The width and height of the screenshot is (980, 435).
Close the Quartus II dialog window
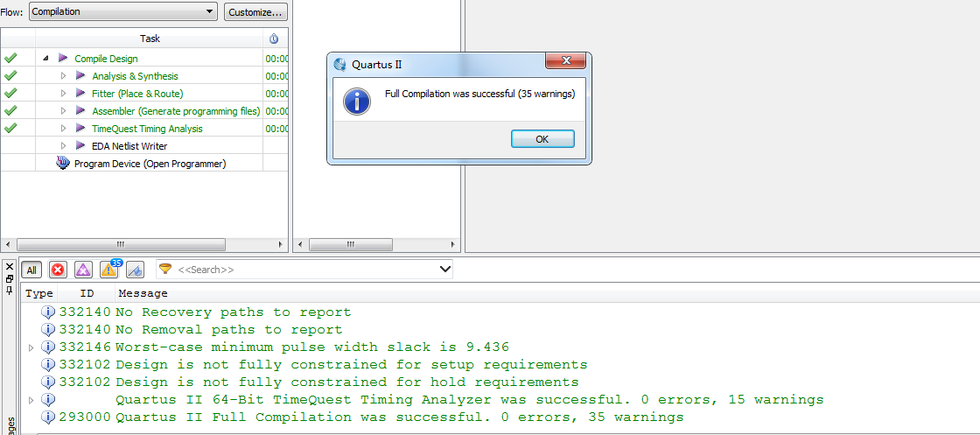(565, 60)
